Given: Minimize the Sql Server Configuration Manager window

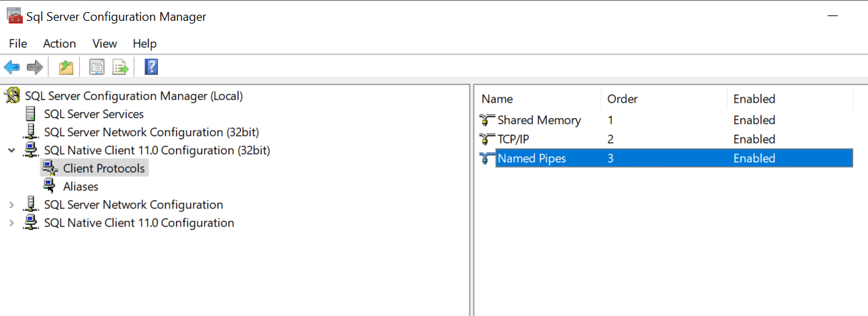Looking at the screenshot, I should pos(832,16).
